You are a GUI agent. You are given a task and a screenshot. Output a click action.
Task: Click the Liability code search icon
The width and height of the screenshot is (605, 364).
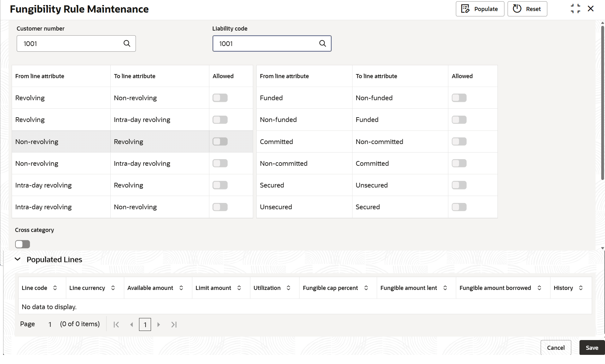[x=323, y=43]
